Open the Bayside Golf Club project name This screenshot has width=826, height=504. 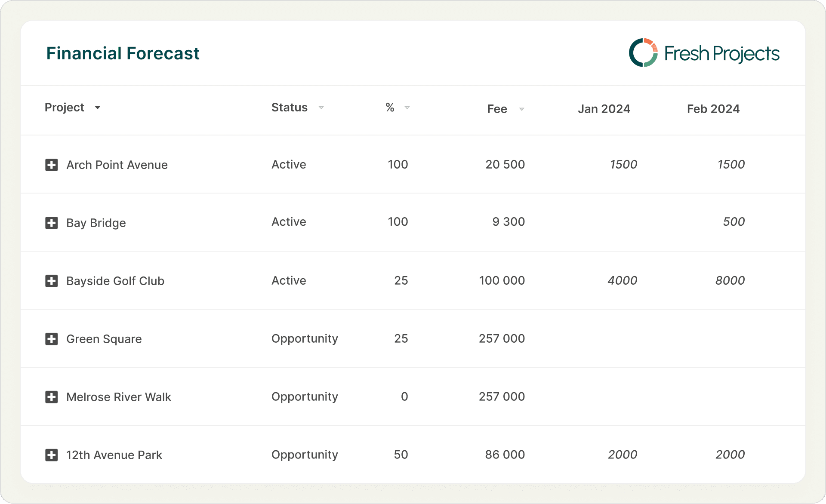115,281
